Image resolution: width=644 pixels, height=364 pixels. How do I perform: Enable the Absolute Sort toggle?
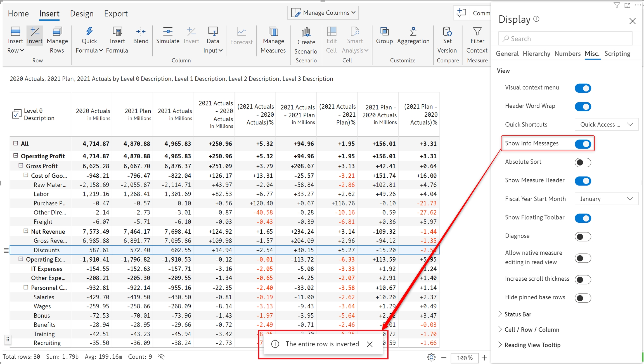click(583, 162)
